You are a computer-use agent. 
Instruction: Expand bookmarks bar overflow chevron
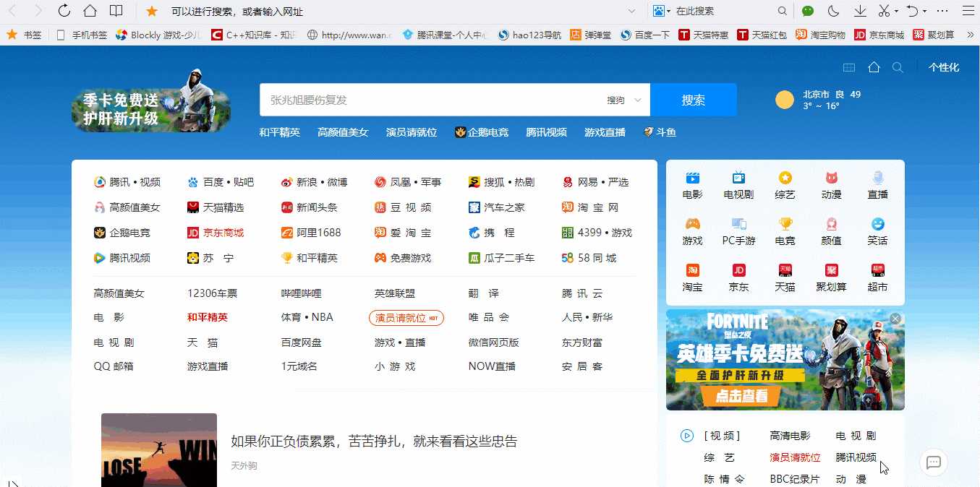(971, 34)
